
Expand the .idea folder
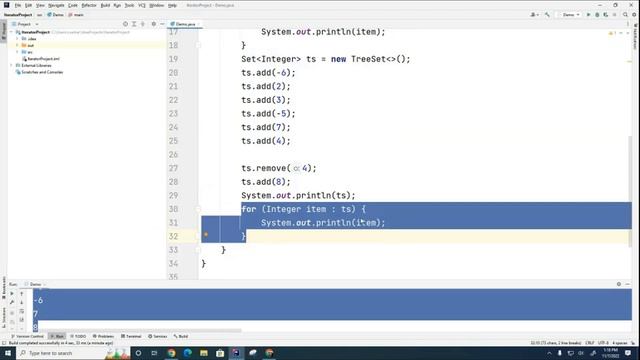17,39
